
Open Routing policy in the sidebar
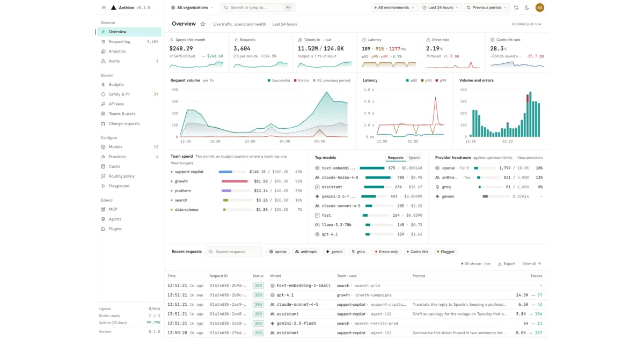129,176
